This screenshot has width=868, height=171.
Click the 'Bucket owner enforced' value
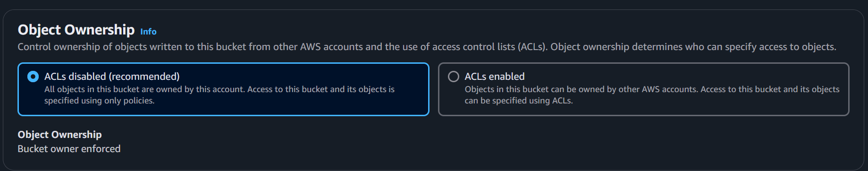[69, 149]
